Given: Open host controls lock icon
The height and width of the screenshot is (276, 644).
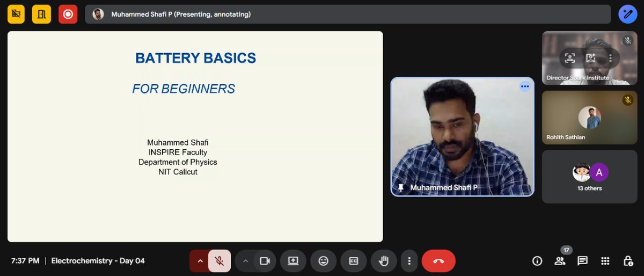Looking at the screenshot, I should [628, 261].
